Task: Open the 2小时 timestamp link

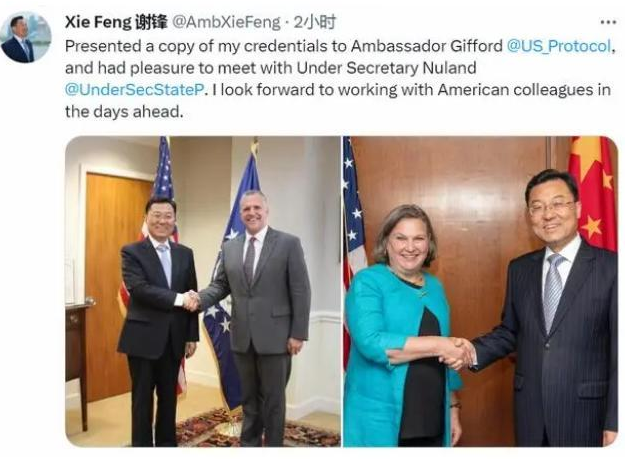Action: (314, 22)
